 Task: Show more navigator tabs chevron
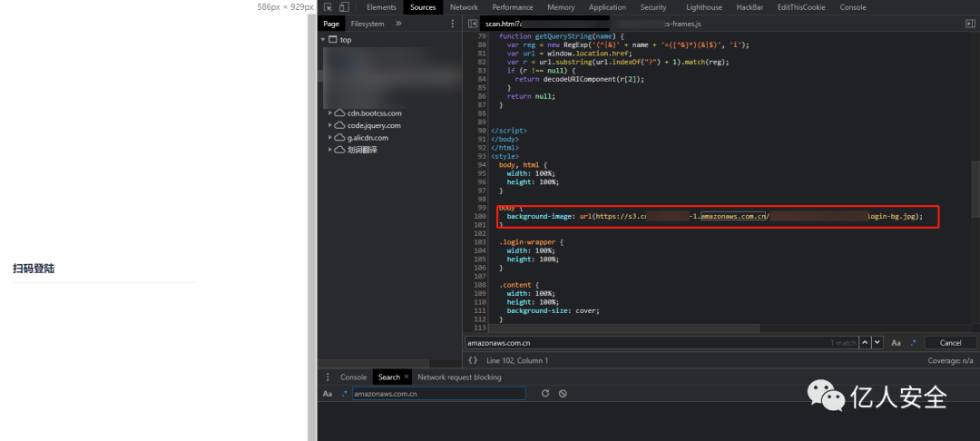coord(398,24)
